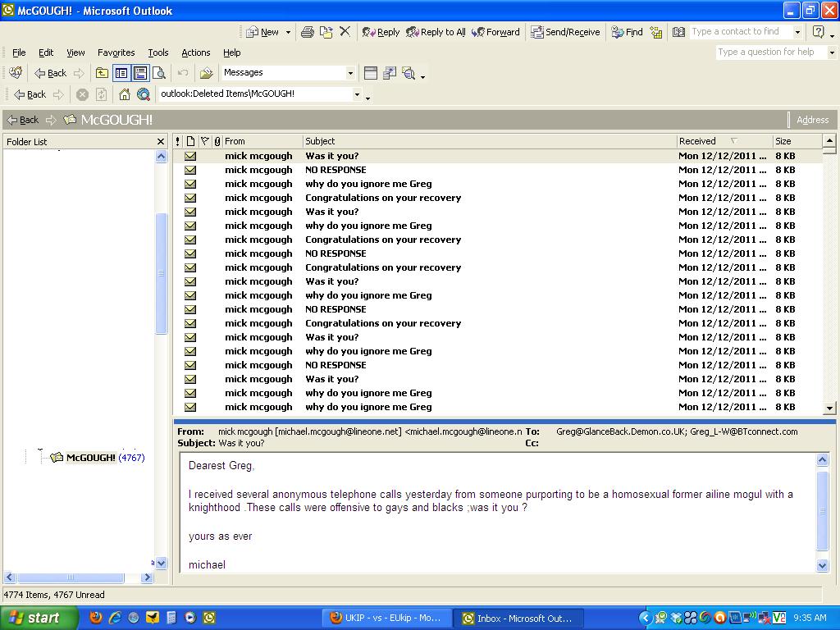Click the Group By Box icon
Viewport: 840px width, 630px height.
[x=390, y=73]
